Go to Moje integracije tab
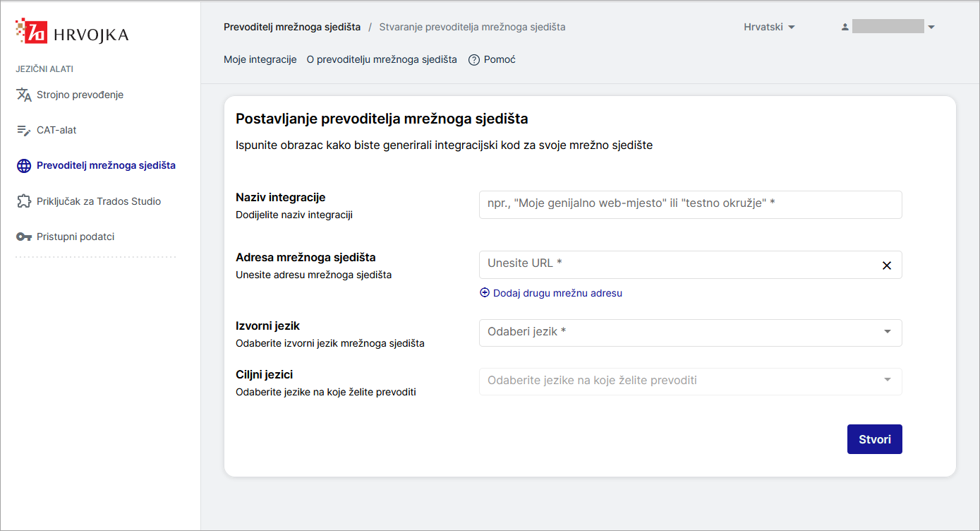The height and width of the screenshot is (531, 980). (x=260, y=60)
